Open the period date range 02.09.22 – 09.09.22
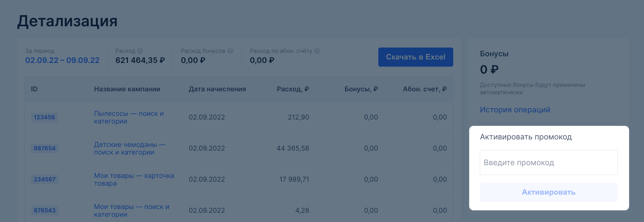 tap(62, 60)
